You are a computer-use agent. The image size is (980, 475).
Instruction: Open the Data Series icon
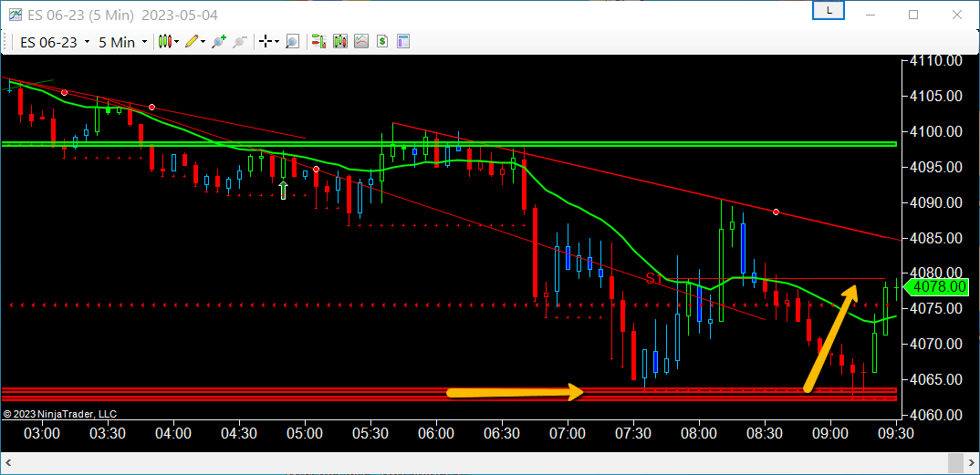(x=340, y=42)
